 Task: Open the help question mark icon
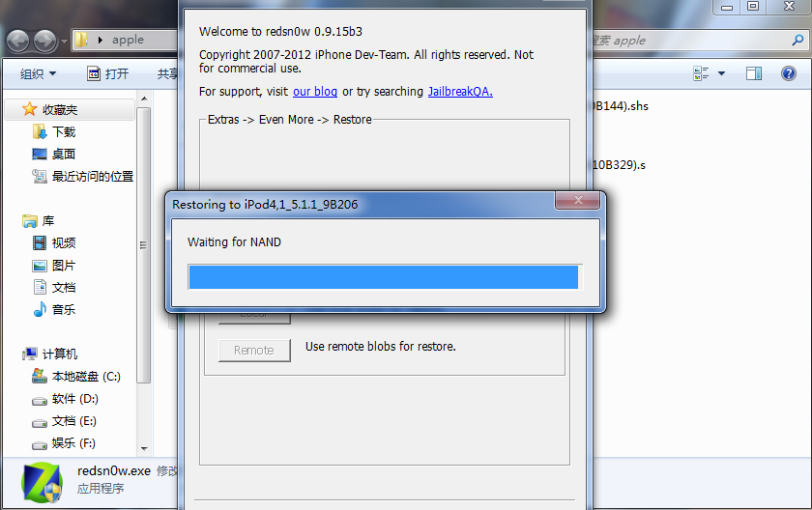(x=788, y=73)
